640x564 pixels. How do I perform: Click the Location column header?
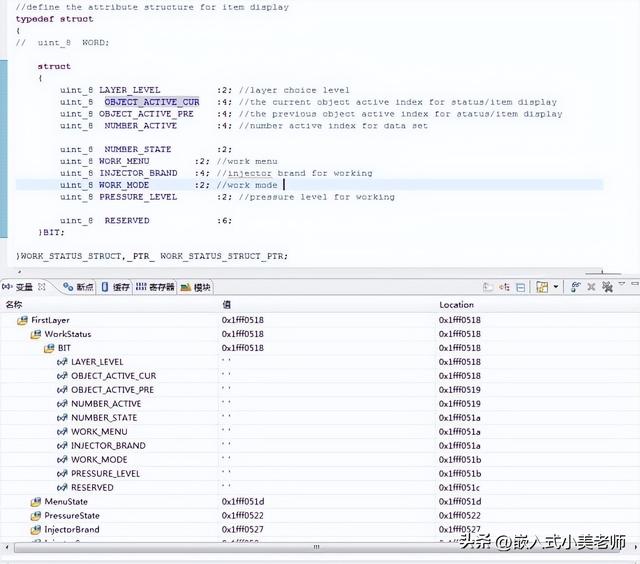[x=457, y=305]
